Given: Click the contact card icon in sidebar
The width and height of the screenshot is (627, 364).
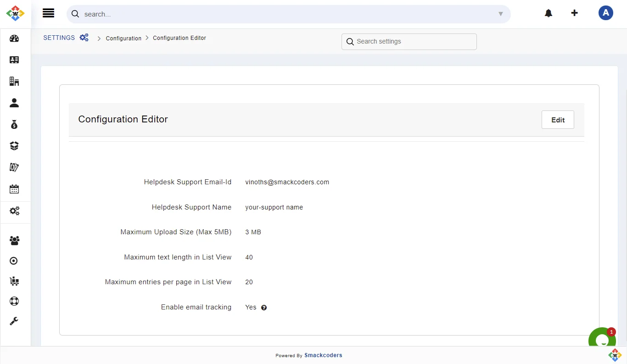Looking at the screenshot, I should pyautogui.click(x=14, y=60).
